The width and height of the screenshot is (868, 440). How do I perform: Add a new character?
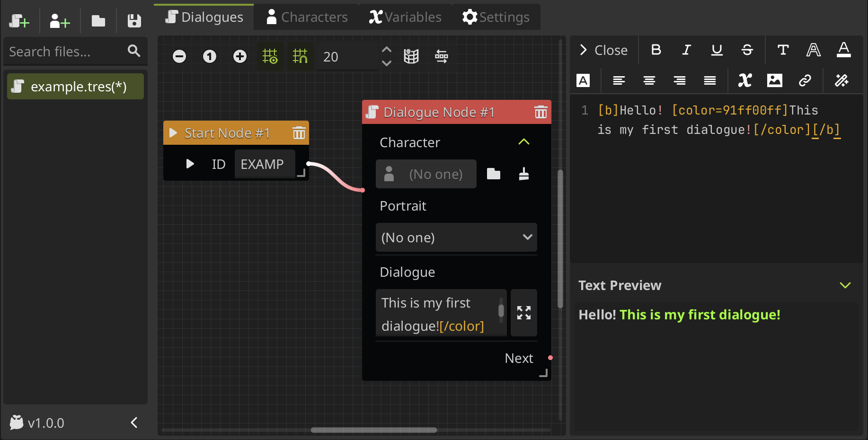click(x=59, y=21)
